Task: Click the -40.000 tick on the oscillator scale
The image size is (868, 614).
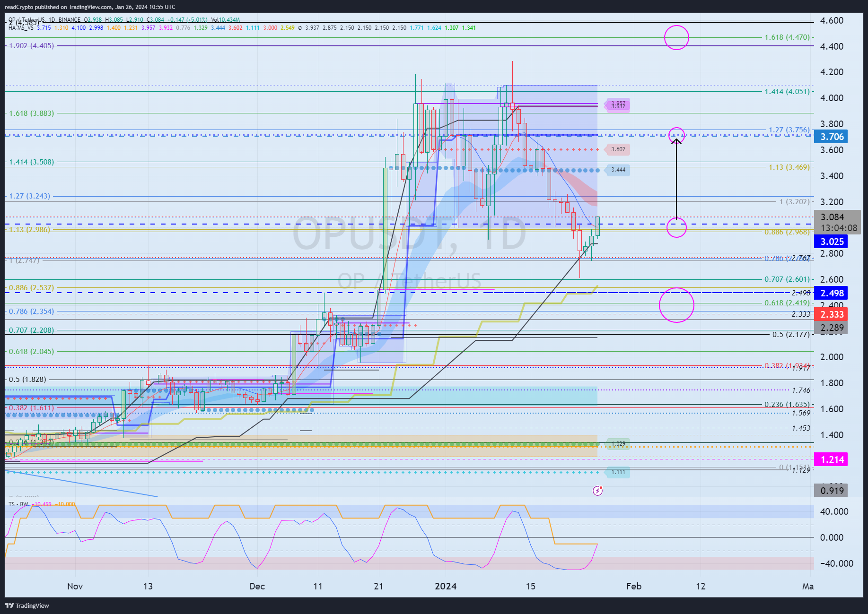Action: [x=837, y=563]
